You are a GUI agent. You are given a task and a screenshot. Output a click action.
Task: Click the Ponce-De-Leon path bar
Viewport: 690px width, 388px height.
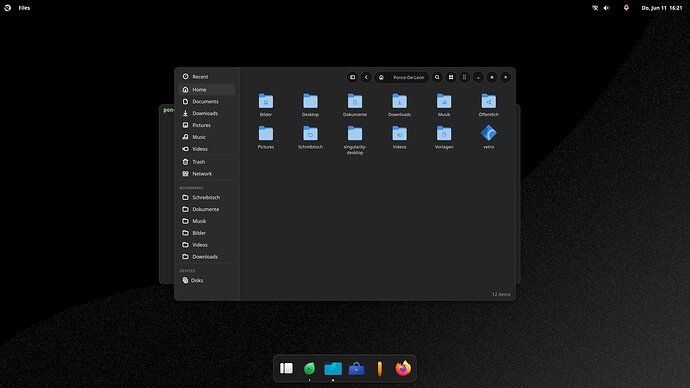[x=401, y=77]
